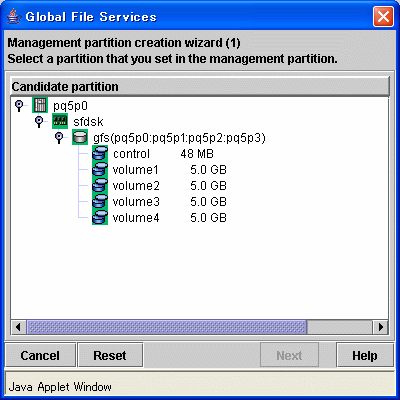Choose the volume3 5.0 GB entry
400x400 pixels.
tap(170, 201)
